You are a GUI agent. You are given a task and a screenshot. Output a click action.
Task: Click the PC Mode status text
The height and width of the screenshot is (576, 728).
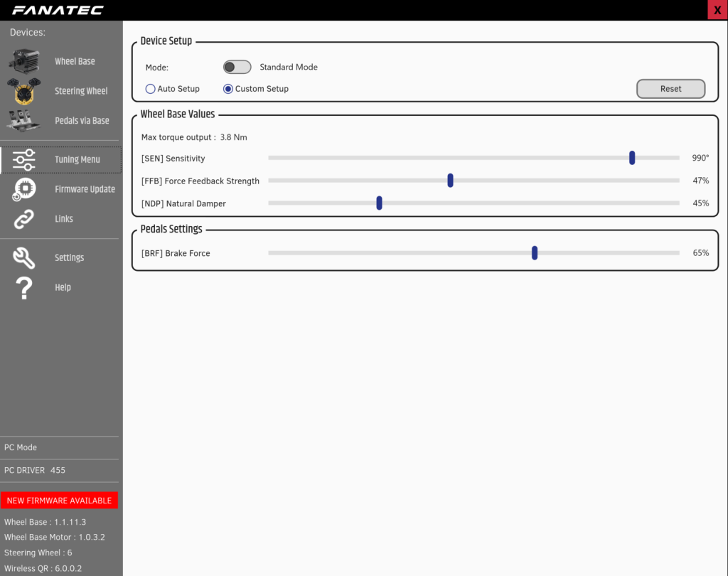pos(21,447)
